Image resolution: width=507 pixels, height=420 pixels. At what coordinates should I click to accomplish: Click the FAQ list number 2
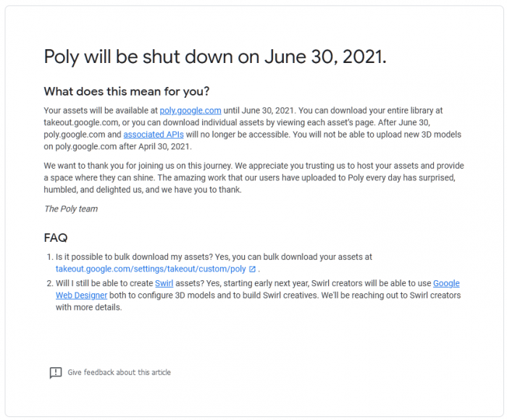click(x=49, y=283)
